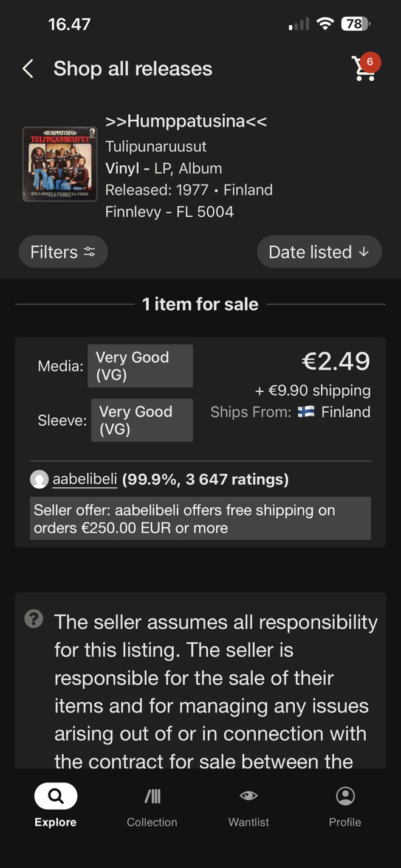Select the €2.49 price

click(x=336, y=361)
